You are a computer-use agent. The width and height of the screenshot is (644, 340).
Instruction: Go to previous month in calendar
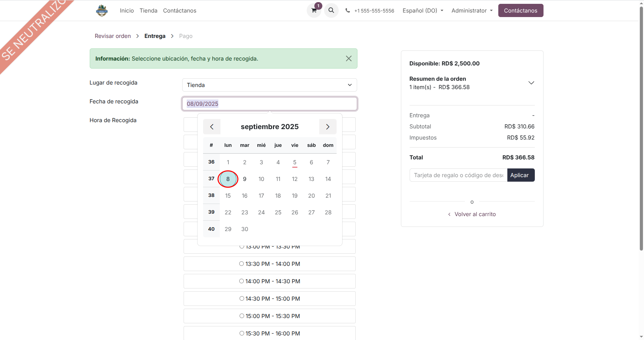click(x=212, y=127)
